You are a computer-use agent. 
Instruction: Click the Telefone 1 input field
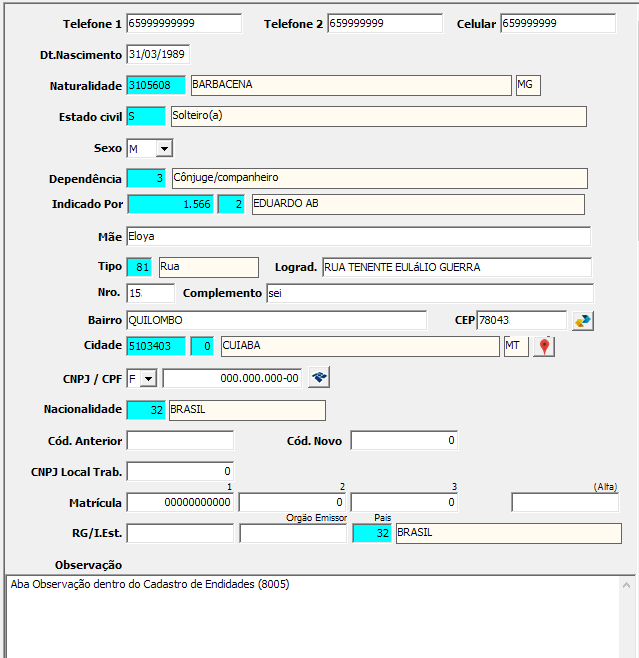click(x=184, y=23)
